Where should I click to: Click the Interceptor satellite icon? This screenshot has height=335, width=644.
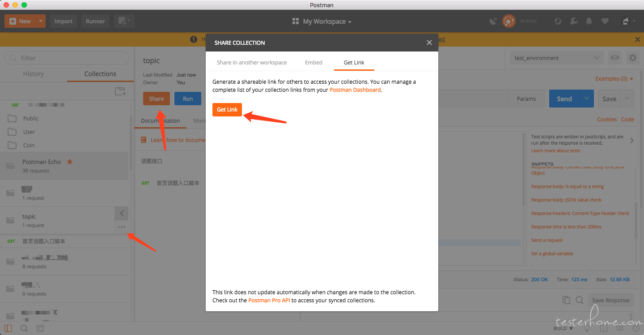(493, 21)
